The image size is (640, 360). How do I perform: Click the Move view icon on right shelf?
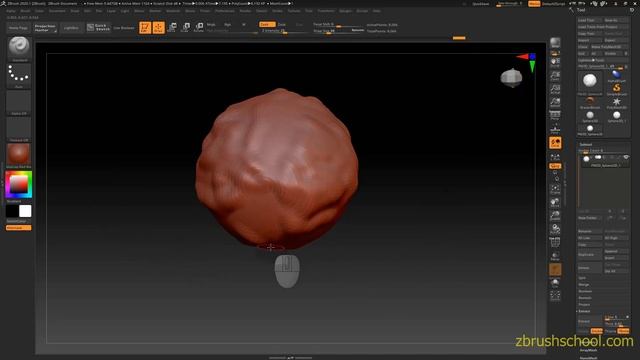tap(555, 202)
